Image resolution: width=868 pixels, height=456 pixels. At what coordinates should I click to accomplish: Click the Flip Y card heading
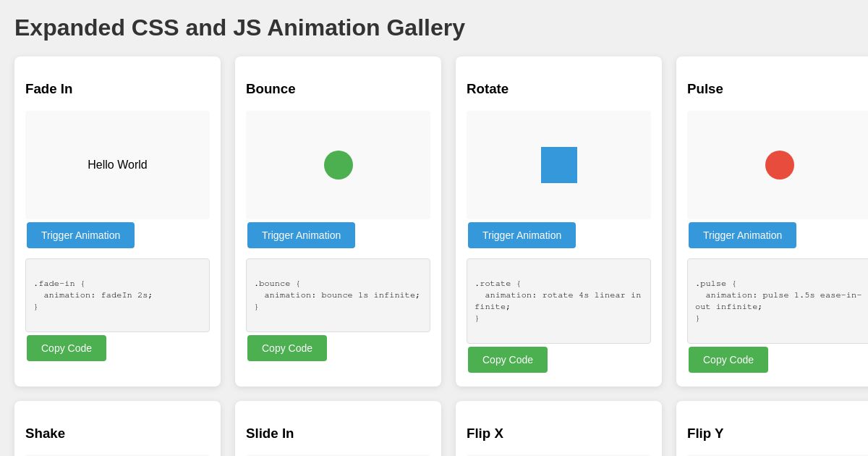[x=705, y=434]
